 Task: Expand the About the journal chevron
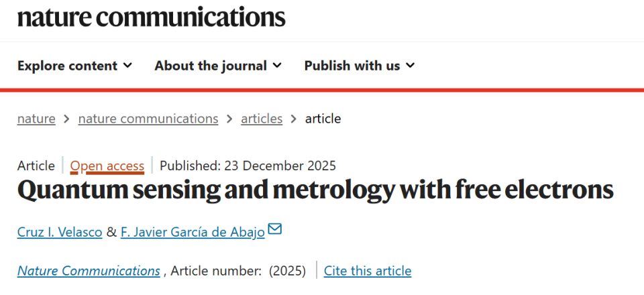pos(277,66)
